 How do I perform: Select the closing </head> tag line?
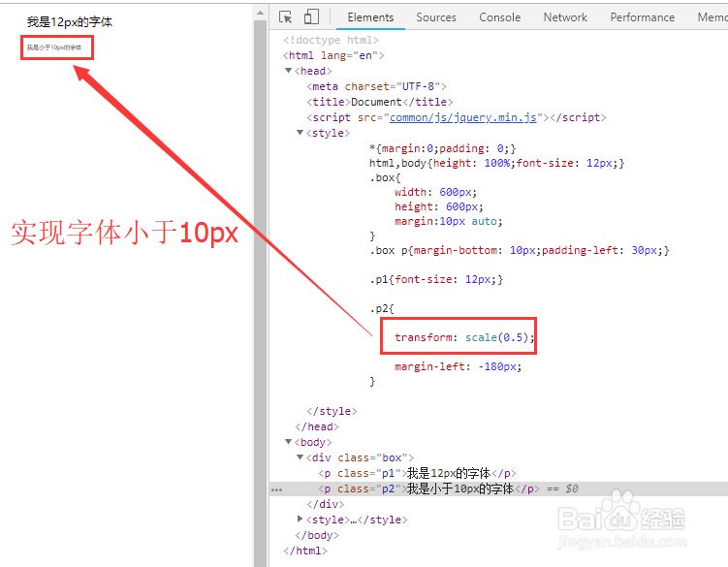(x=317, y=426)
